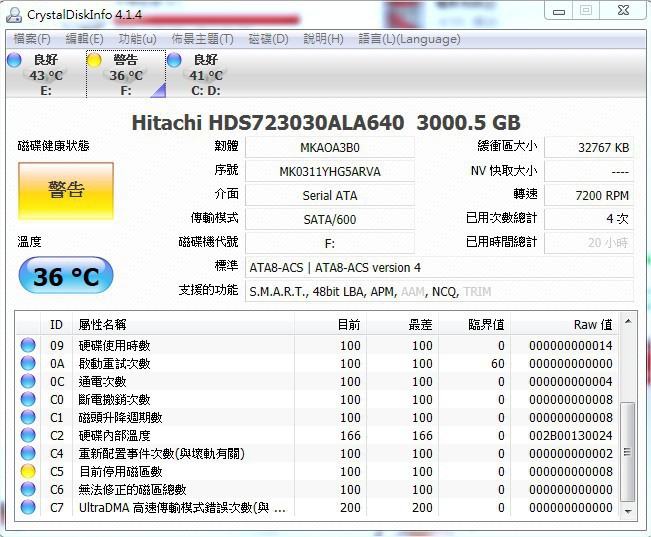
Task: Click yellow warning icon of row C5
Action: 28,471
